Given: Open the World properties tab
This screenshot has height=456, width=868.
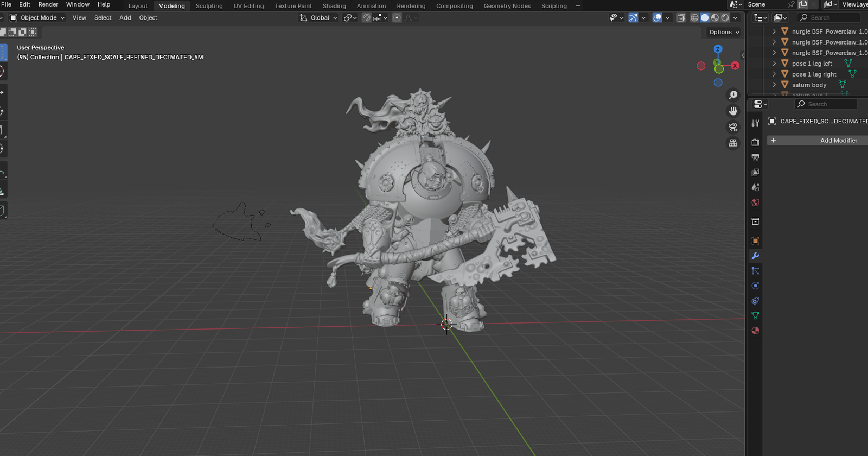Looking at the screenshot, I should tap(755, 202).
